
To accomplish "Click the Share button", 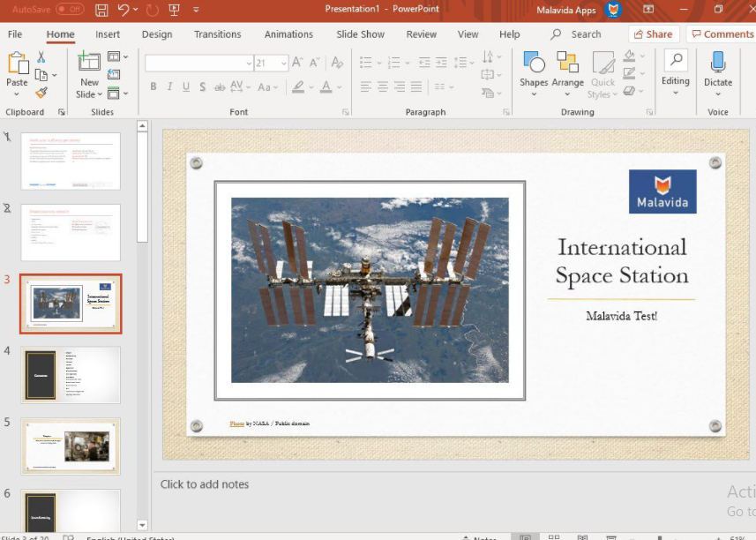I will [x=654, y=34].
